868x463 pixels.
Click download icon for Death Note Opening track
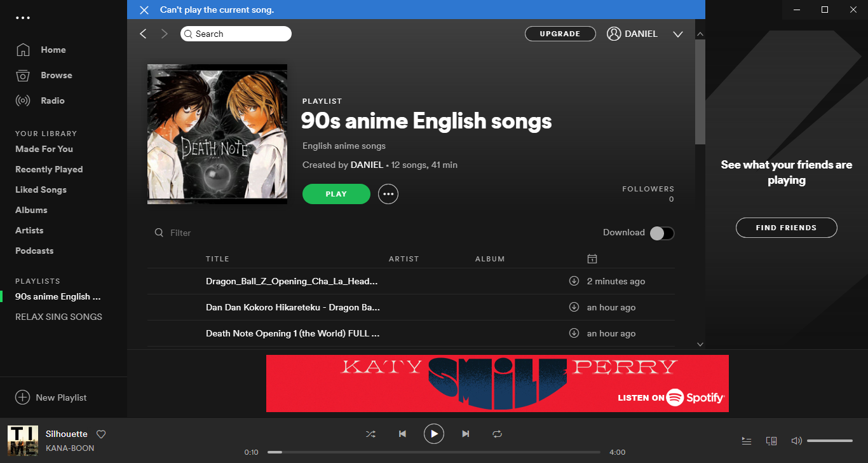pyautogui.click(x=574, y=333)
